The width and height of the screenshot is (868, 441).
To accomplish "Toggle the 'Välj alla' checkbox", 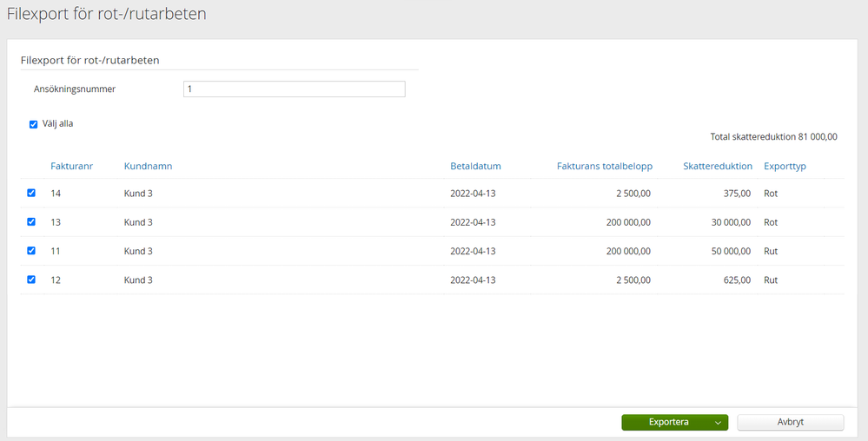I will 34,124.
